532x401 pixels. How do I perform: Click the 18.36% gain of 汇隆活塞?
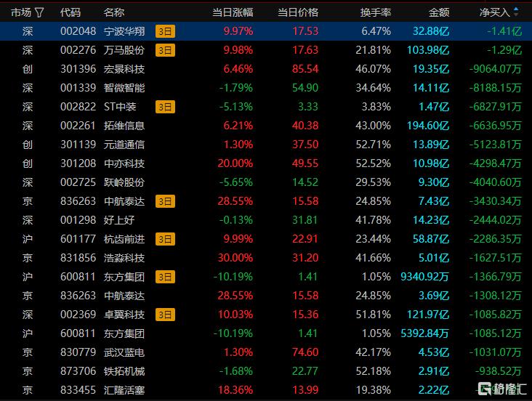pyautogui.click(x=235, y=390)
